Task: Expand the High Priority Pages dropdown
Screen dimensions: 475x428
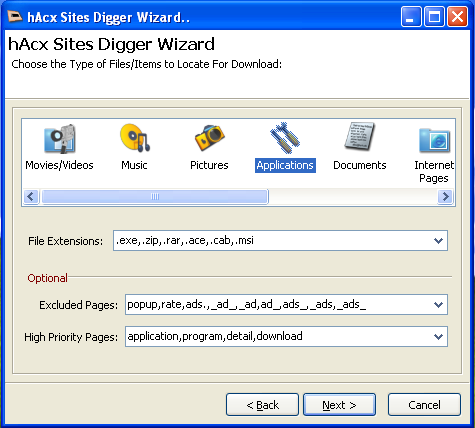Action: (x=438, y=337)
